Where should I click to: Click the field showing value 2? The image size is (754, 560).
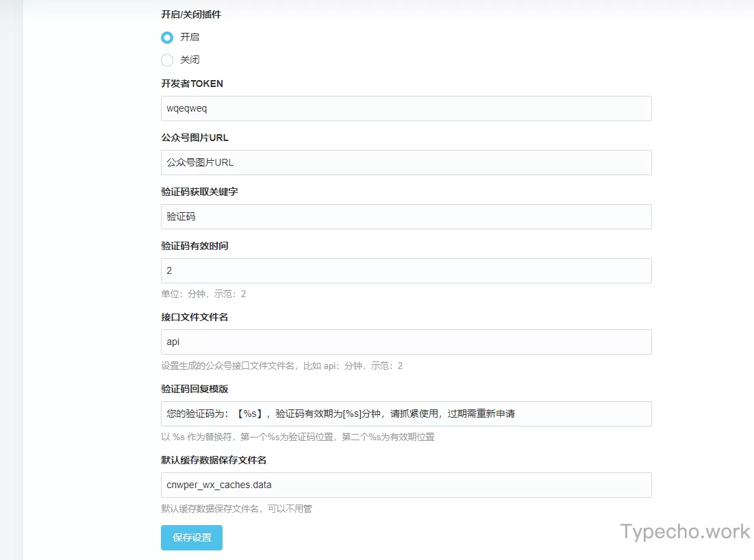[x=405, y=270]
